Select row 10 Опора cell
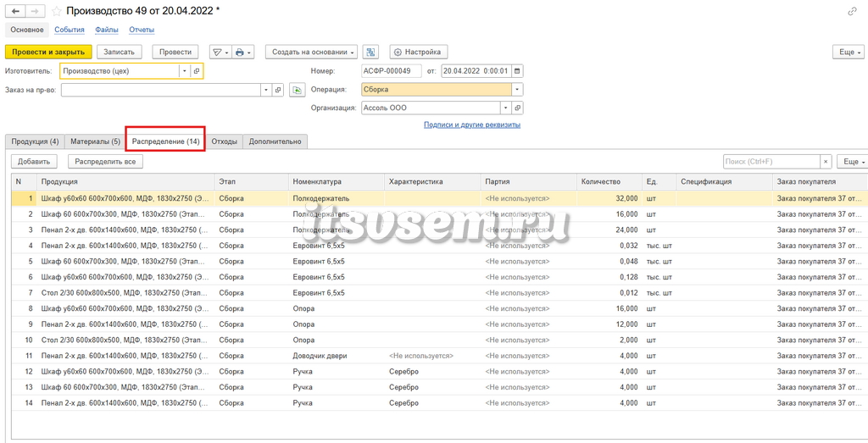The height and width of the screenshot is (443, 868). [337, 341]
